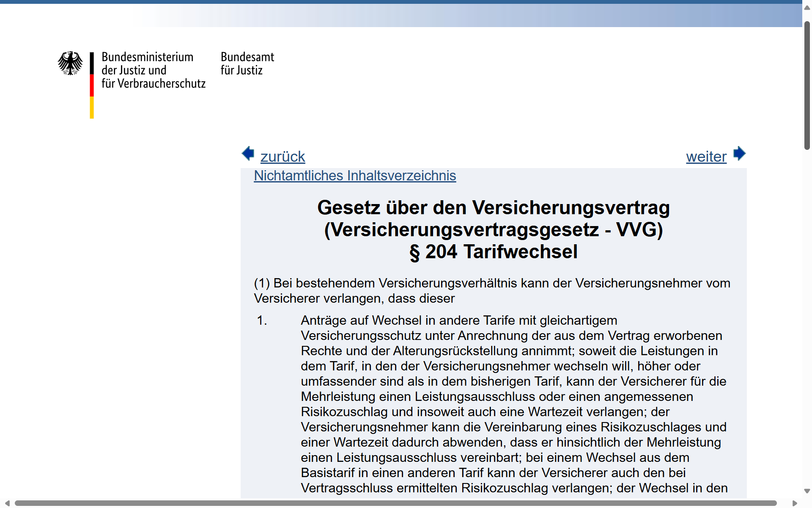Screen dimensions: 812x508
Task: Click Bundesamt für Justiz logo text
Action: click(247, 63)
